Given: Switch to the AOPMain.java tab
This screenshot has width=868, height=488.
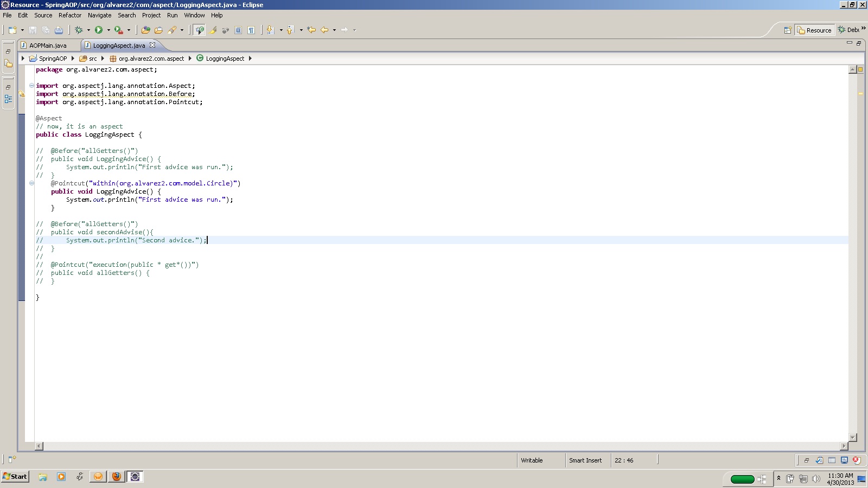Looking at the screenshot, I should tap(48, 46).
